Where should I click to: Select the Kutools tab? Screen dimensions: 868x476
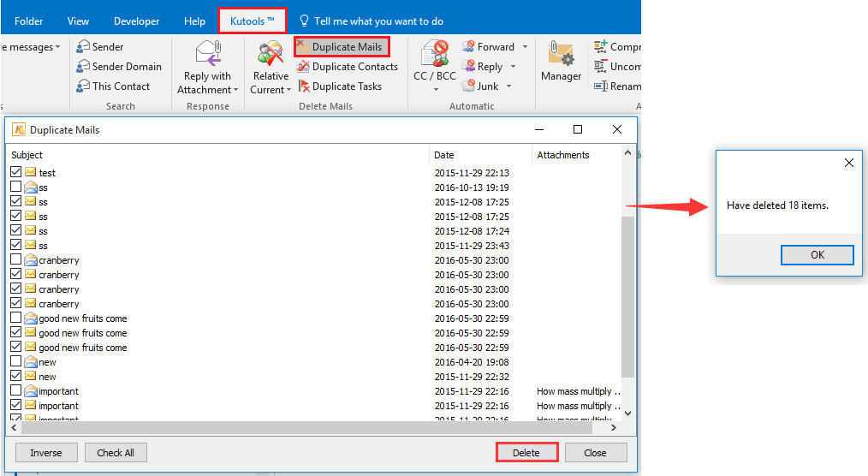[x=253, y=21]
